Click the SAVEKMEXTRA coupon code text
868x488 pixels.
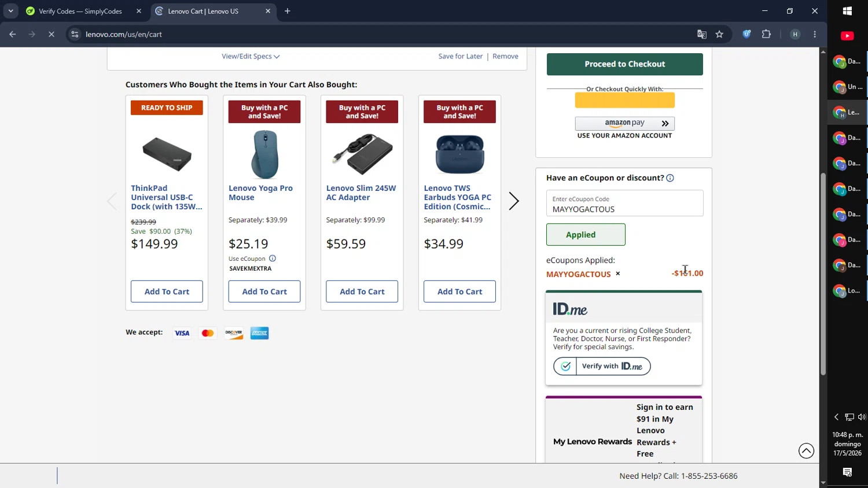point(251,268)
